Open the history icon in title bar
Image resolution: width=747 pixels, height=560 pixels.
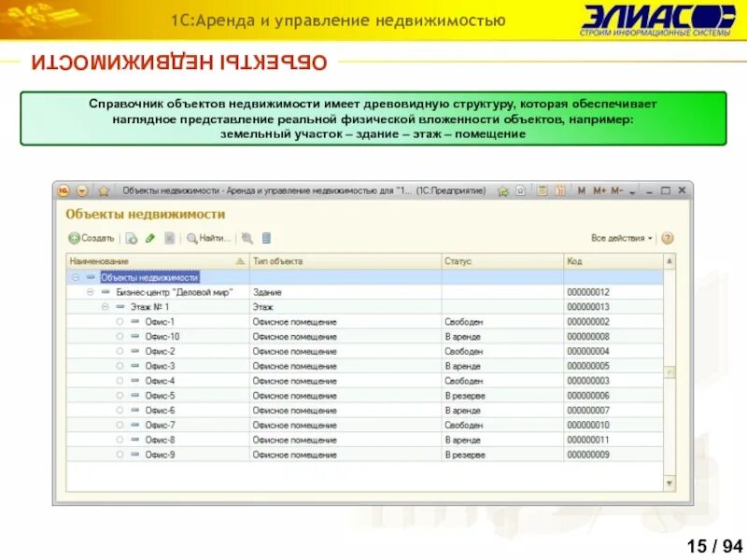point(521,191)
